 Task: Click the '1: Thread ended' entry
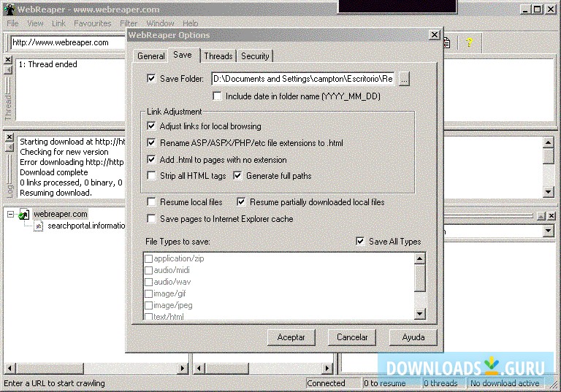click(x=47, y=64)
